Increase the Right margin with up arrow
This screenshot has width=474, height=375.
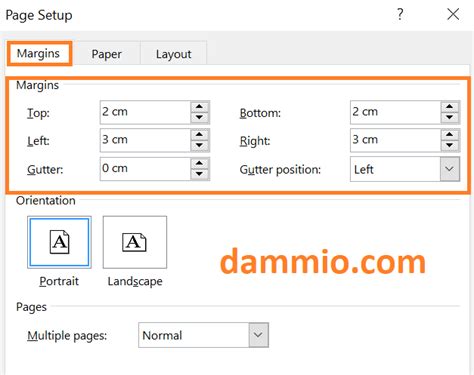450,135
